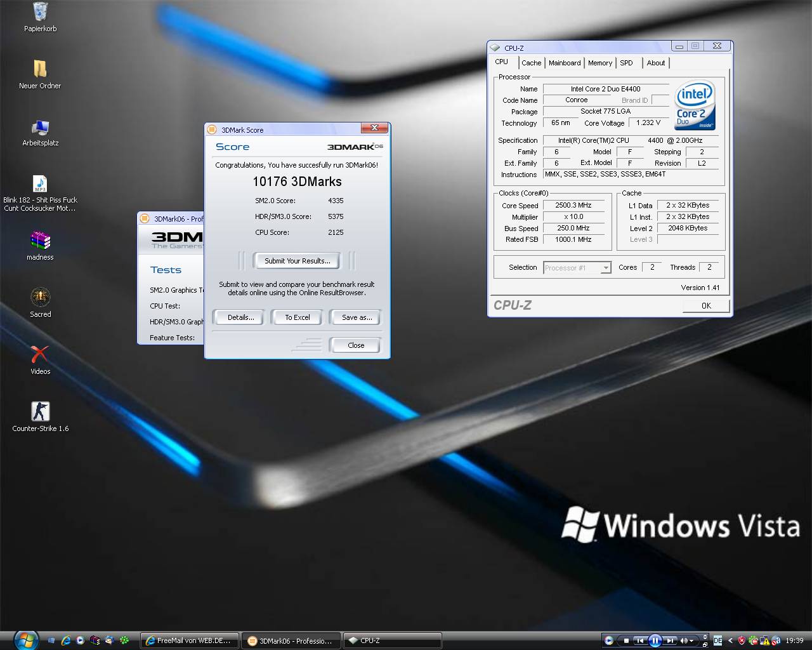
Task: Open the green ICQ flower quick launch icon
Action: point(124,640)
